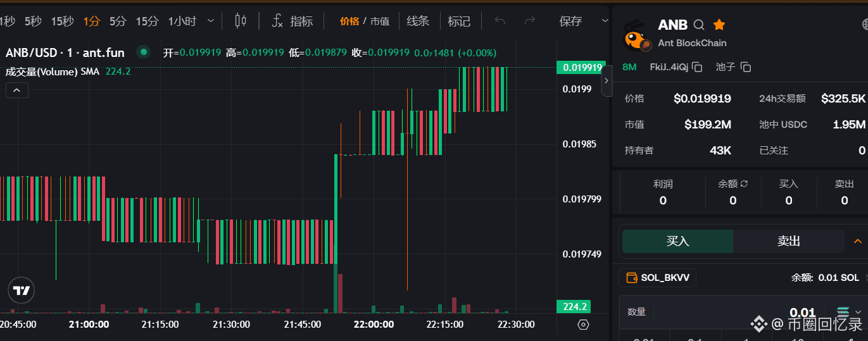Viewport: 868px width, 341px height.
Task: Collapse the indicator legend chevron
Action: click(16, 90)
